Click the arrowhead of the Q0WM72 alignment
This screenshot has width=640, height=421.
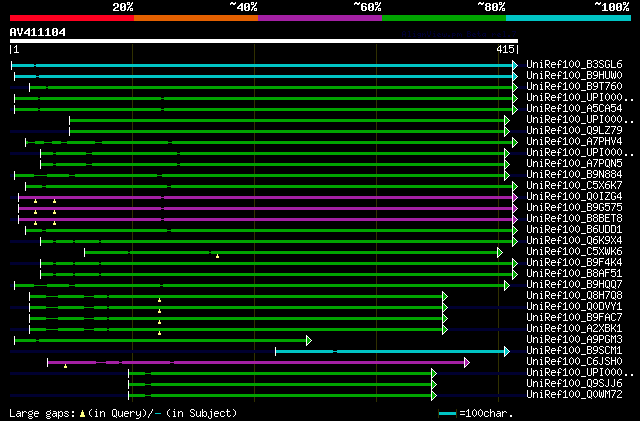[x=434, y=395]
